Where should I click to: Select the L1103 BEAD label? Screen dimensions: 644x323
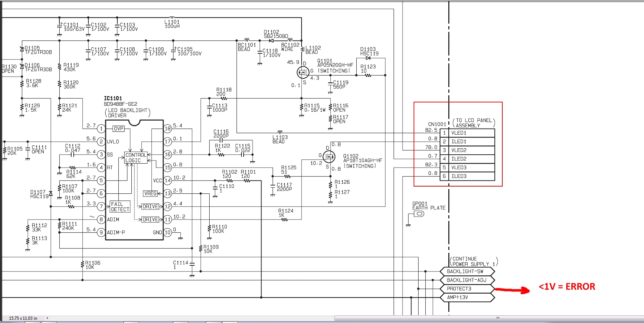[280, 139]
